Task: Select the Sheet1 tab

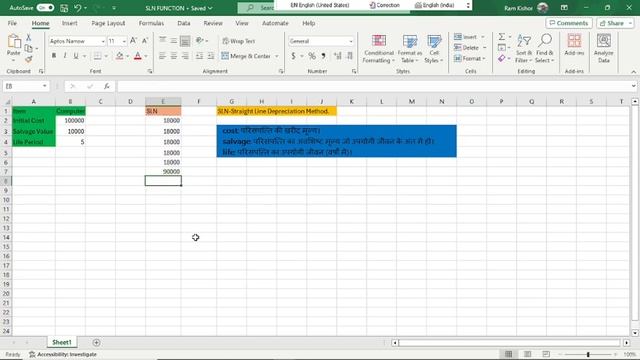Action: (x=62, y=342)
